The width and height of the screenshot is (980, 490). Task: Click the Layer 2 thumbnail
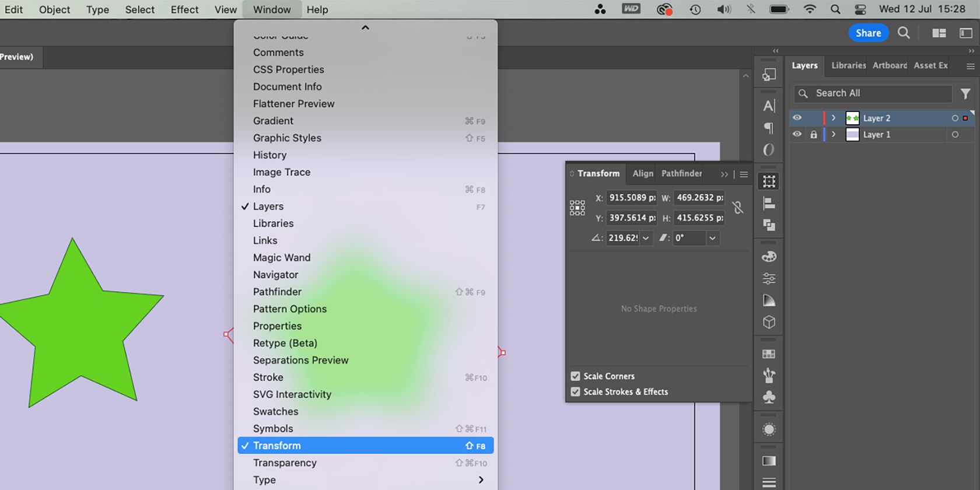[852, 118]
